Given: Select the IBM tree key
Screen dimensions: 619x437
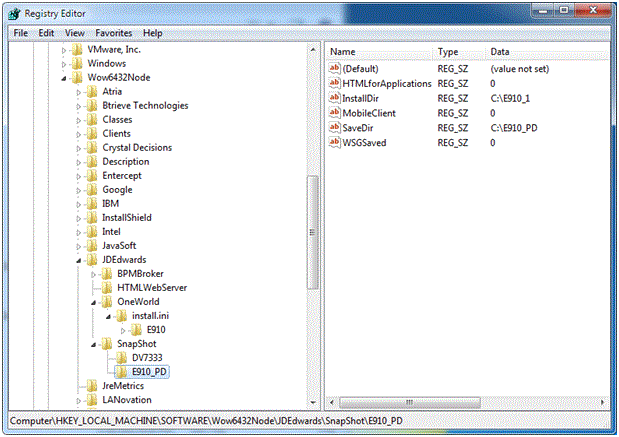Looking at the screenshot, I should click(111, 204).
